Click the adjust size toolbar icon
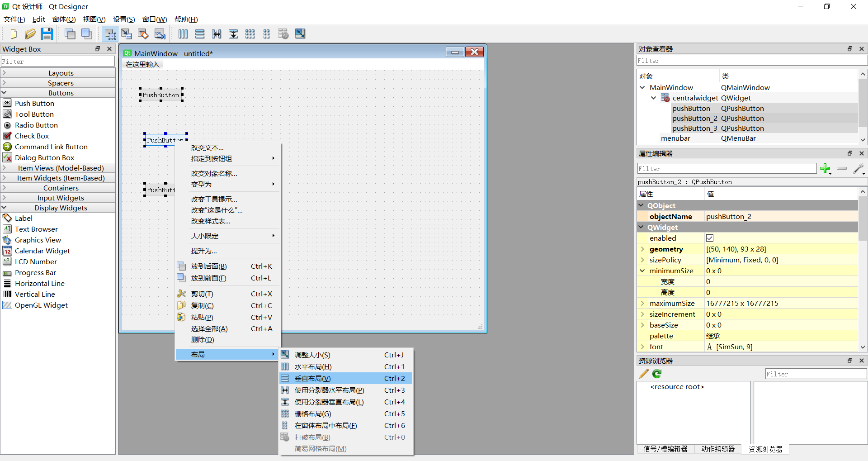868x461 pixels. point(300,34)
